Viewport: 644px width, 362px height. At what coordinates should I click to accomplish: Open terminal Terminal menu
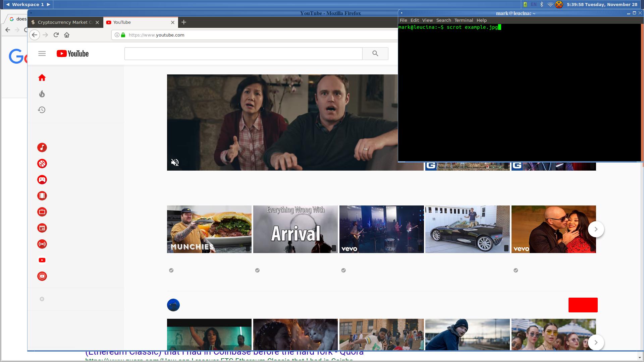[x=464, y=20]
